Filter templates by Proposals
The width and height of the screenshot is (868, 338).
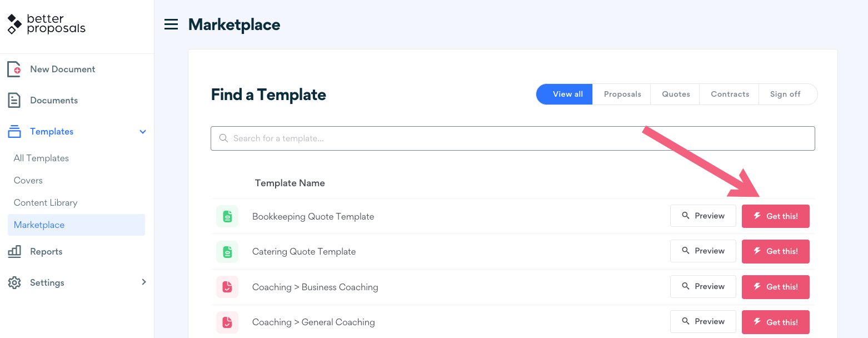[x=622, y=95]
